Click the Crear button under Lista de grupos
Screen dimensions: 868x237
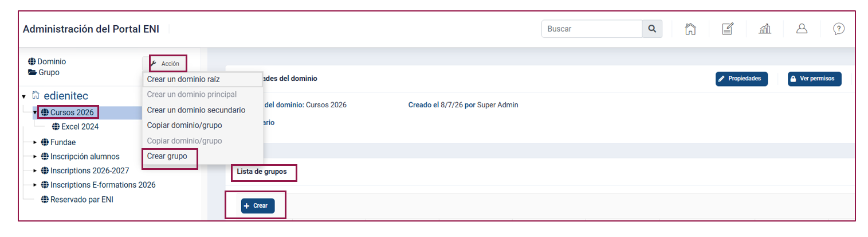pos(258,205)
